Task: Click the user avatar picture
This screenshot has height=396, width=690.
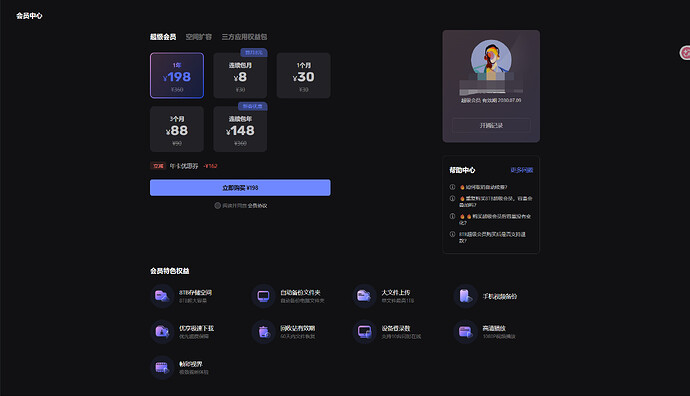Action: pyautogui.click(x=491, y=60)
